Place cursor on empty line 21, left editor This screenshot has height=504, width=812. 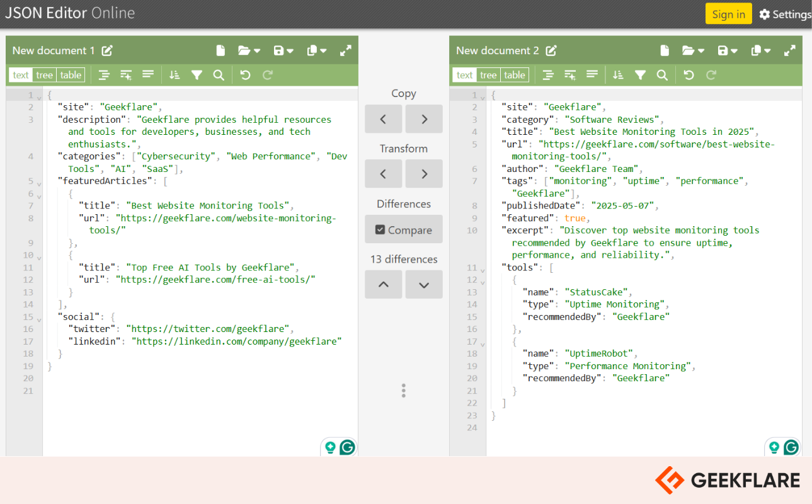[200, 391]
